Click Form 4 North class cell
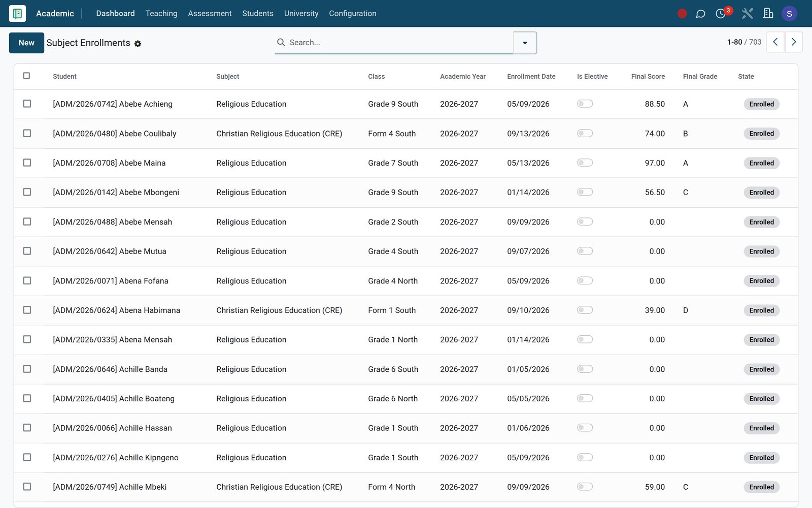The width and height of the screenshot is (812, 508). click(391, 487)
